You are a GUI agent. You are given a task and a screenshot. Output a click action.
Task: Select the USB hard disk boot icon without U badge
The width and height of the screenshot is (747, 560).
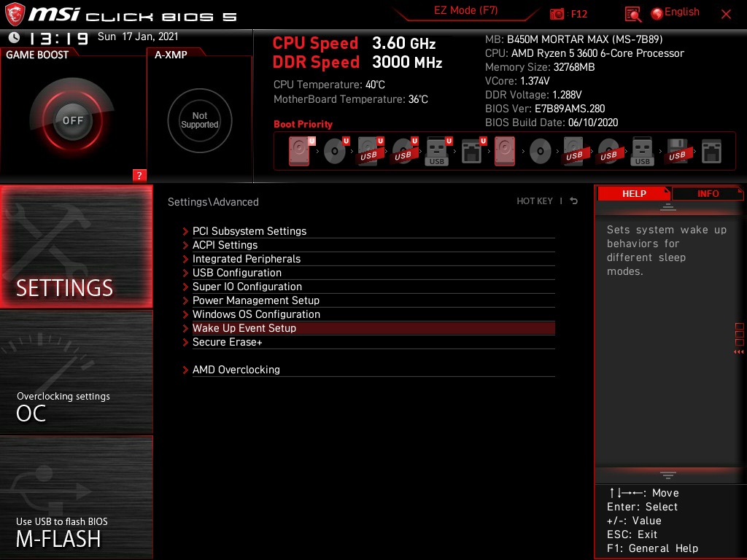(x=574, y=151)
